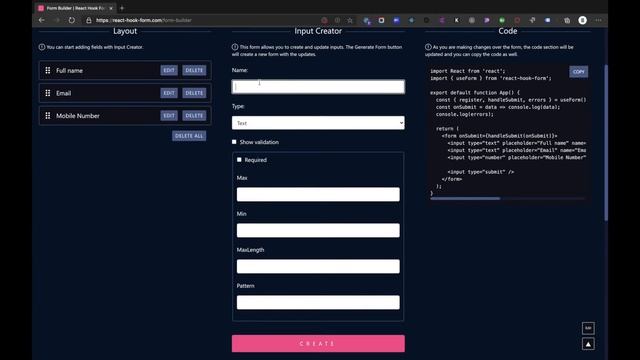Open browser three-dot settings menu
Screen dimensions: 640x360
pyautogui.click(x=598, y=20)
